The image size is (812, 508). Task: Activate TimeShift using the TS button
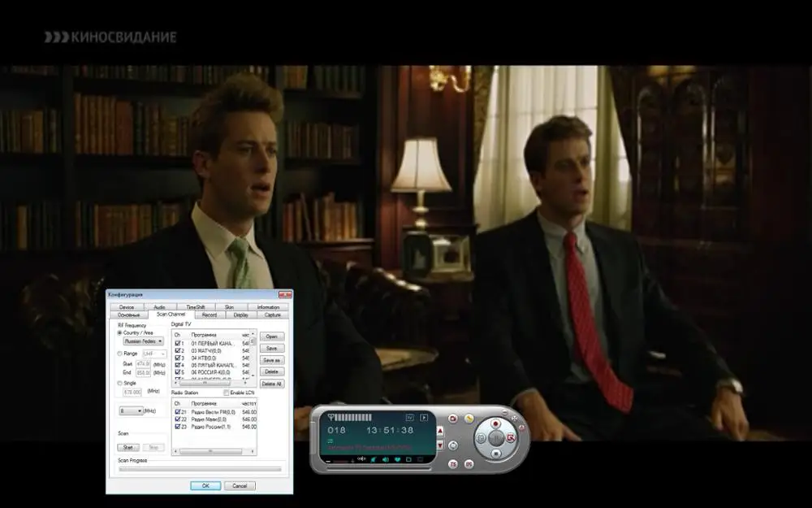(452, 464)
